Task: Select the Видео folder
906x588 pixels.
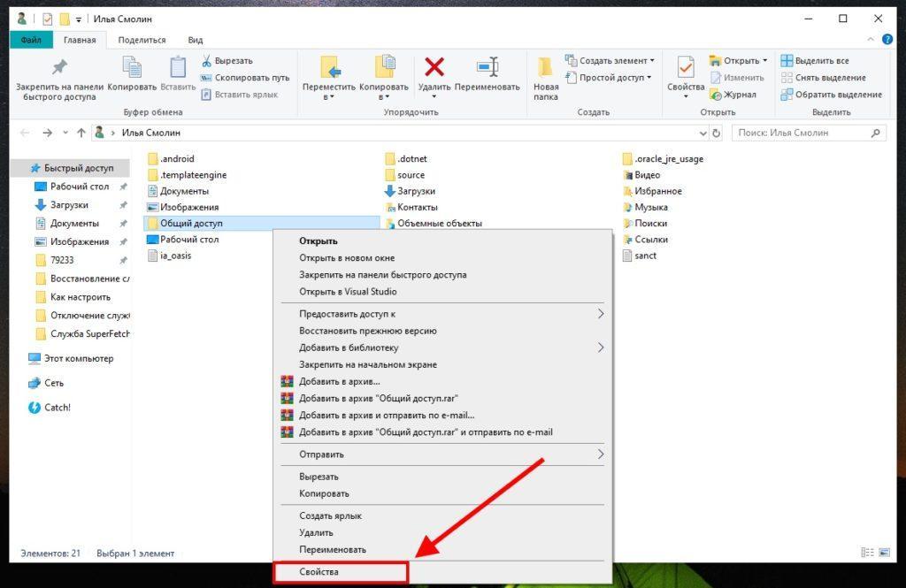Action: click(x=641, y=175)
